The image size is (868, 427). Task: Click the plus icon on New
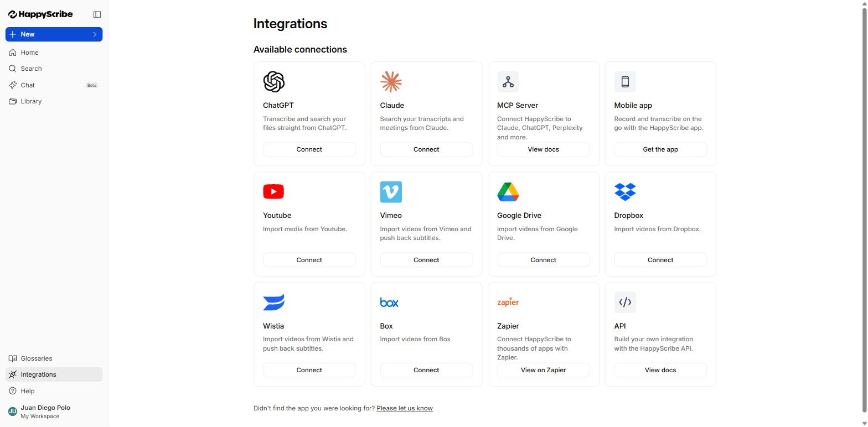click(13, 34)
